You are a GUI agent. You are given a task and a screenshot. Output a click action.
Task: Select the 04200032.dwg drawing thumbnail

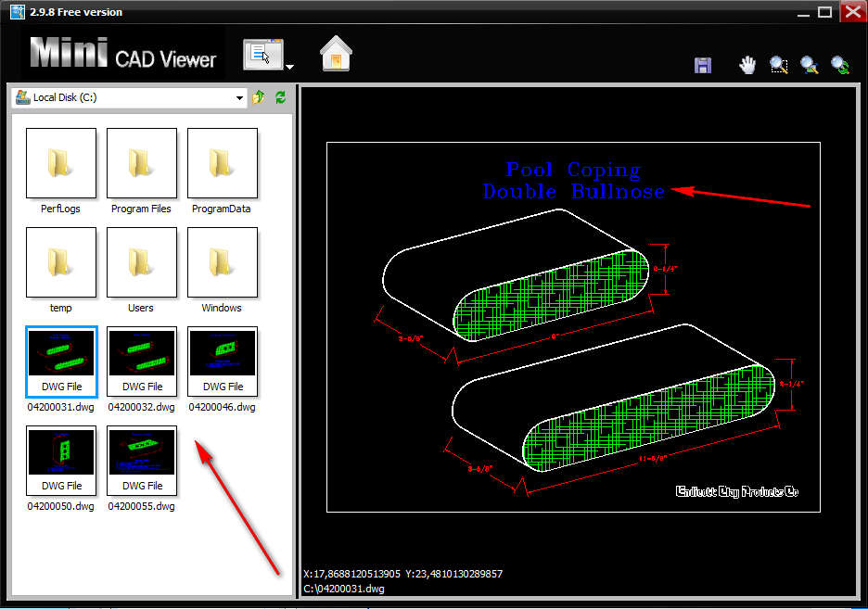141,362
